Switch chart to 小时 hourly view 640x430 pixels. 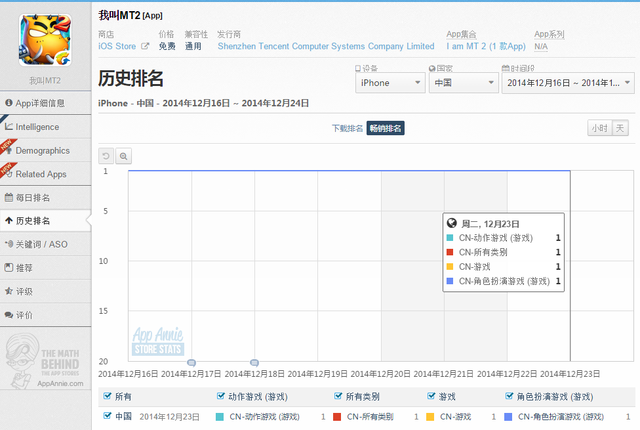(x=600, y=128)
